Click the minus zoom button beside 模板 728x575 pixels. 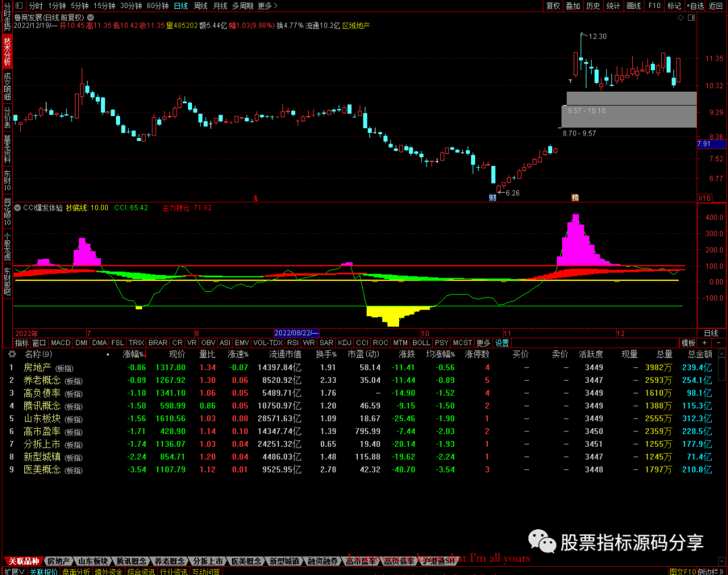coord(719,342)
